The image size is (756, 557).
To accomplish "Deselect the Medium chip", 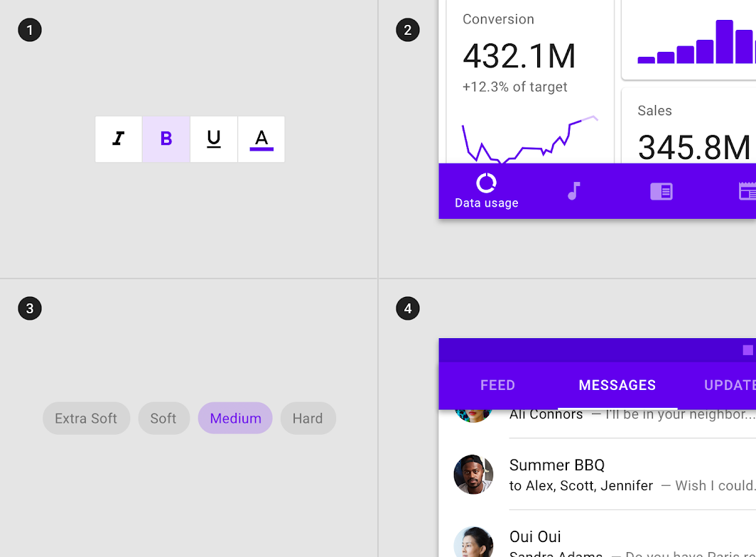I will coord(235,418).
